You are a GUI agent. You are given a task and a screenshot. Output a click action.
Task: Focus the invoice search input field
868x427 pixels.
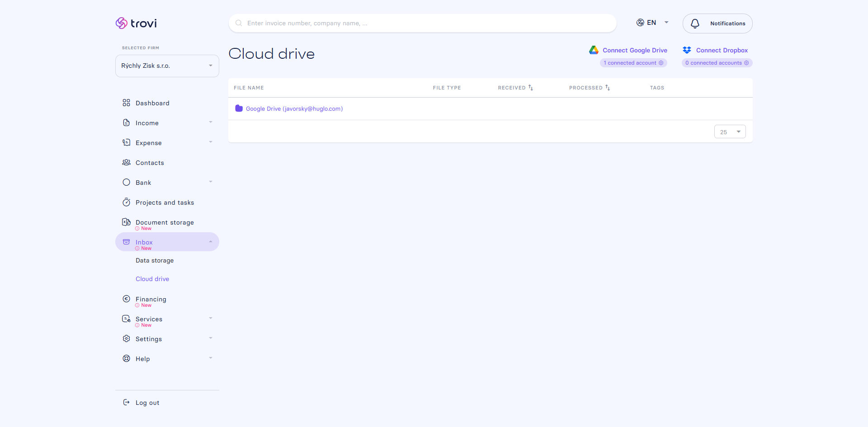point(423,23)
